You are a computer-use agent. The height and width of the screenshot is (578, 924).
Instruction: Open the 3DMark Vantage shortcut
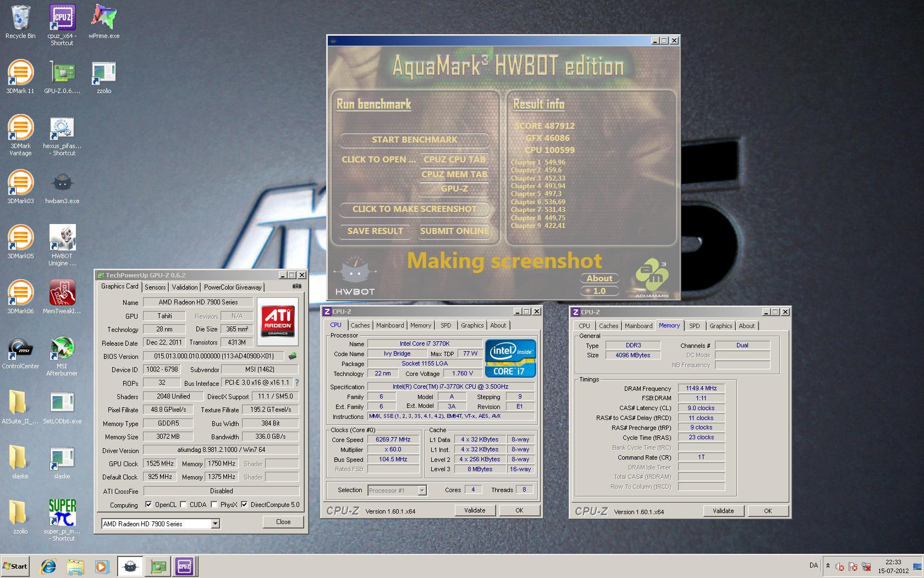(20, 135)
